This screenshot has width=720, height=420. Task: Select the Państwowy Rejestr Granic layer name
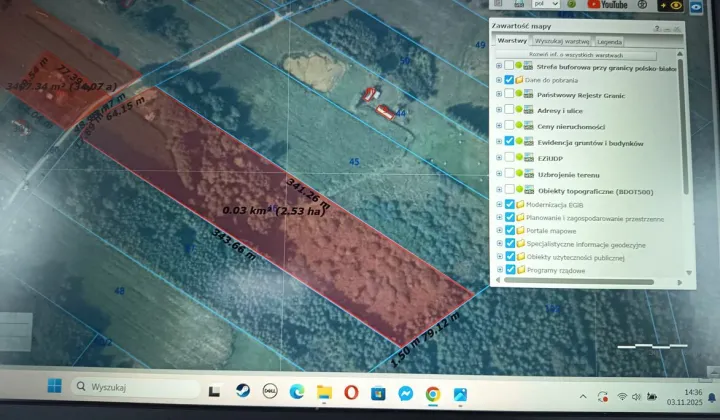[581, 95]
